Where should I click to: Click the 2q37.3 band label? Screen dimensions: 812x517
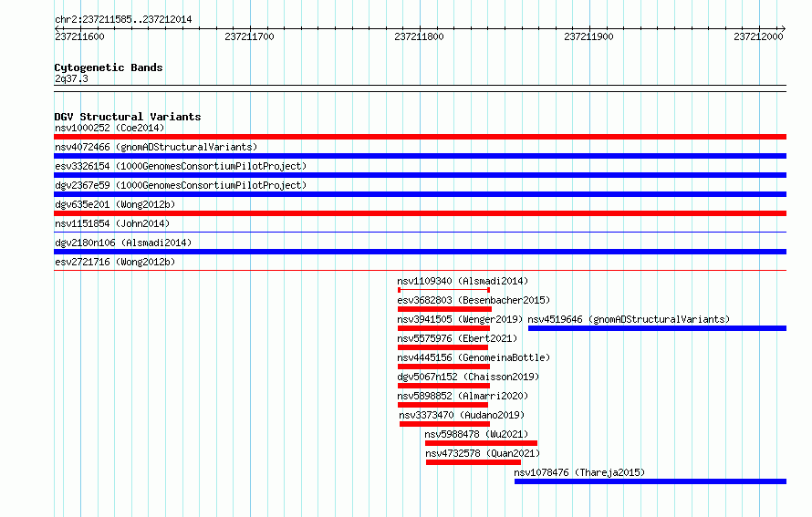click(71, 78)
